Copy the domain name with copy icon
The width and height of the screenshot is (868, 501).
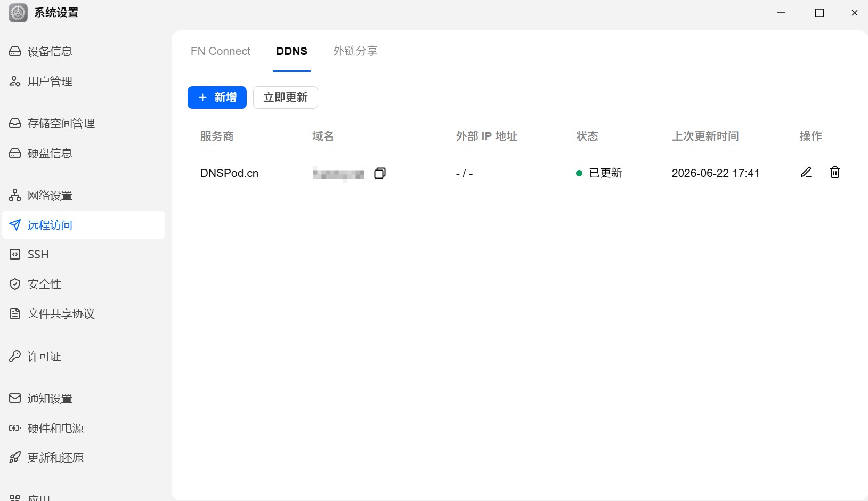[x=380, y=173]
